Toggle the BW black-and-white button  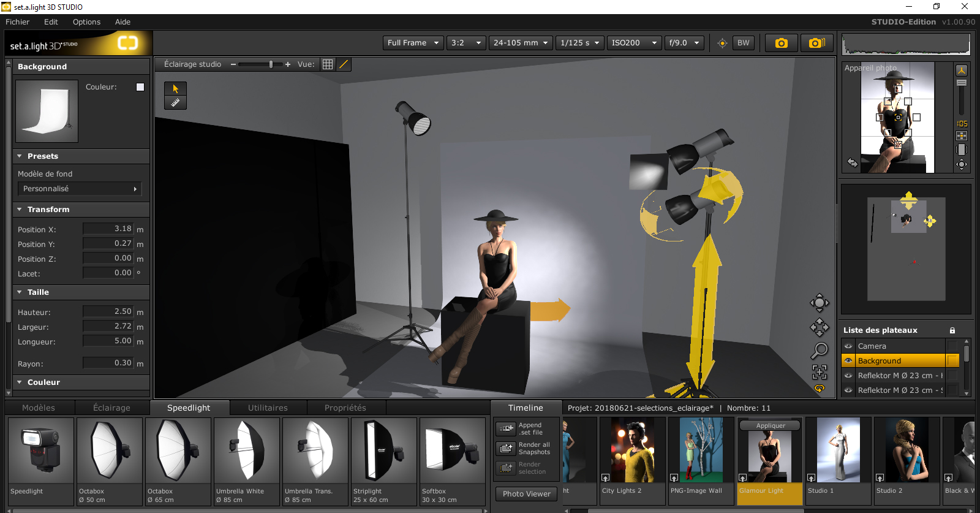coord(744,43)
